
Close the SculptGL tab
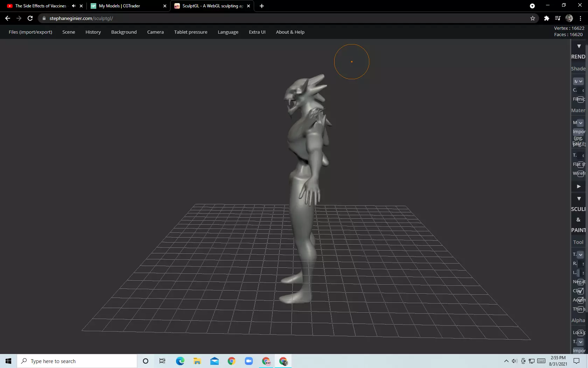click(x=248, y=6)
